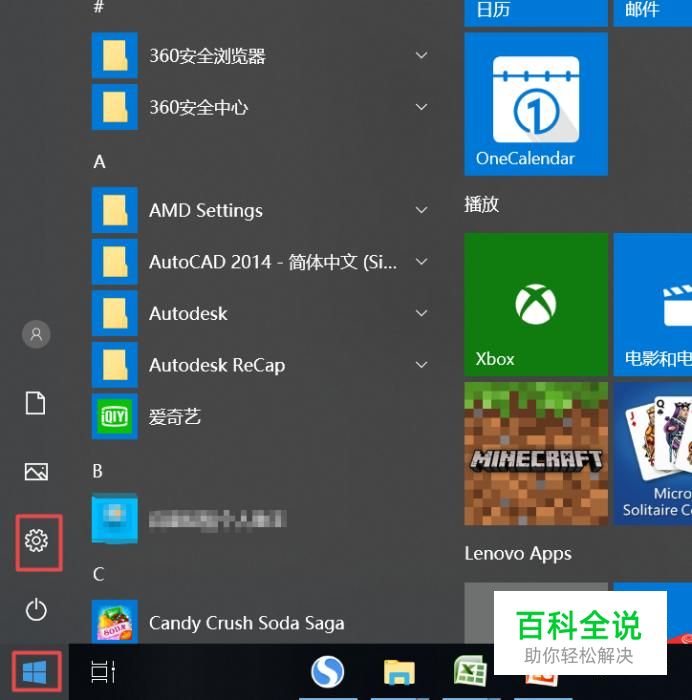The image size is (692, 700).
Task: Launch Candy Crush Soda Saga icon
Action: click(115, 621)
